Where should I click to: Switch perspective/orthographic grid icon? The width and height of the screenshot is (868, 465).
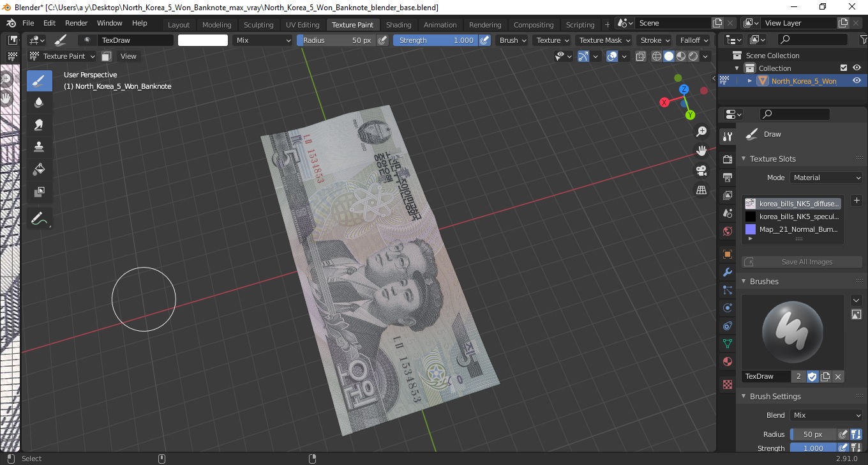[701, 190]
